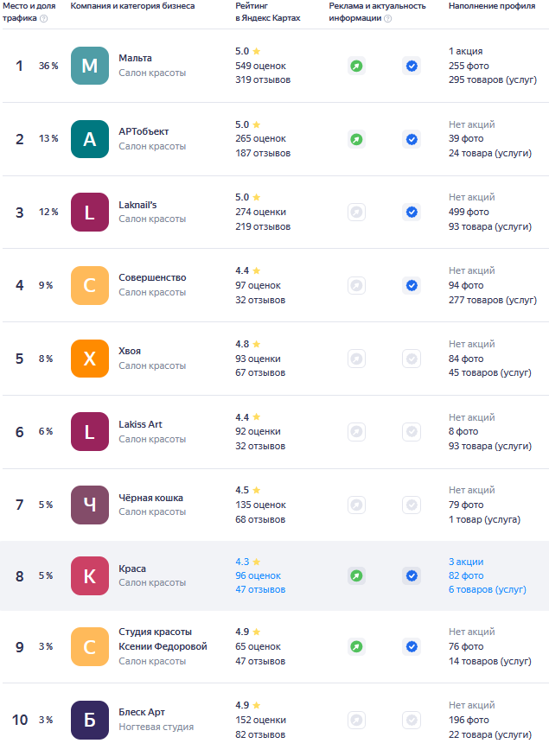
Task: Click '1 акция' in Мальта's row
Action: (465, 51)
